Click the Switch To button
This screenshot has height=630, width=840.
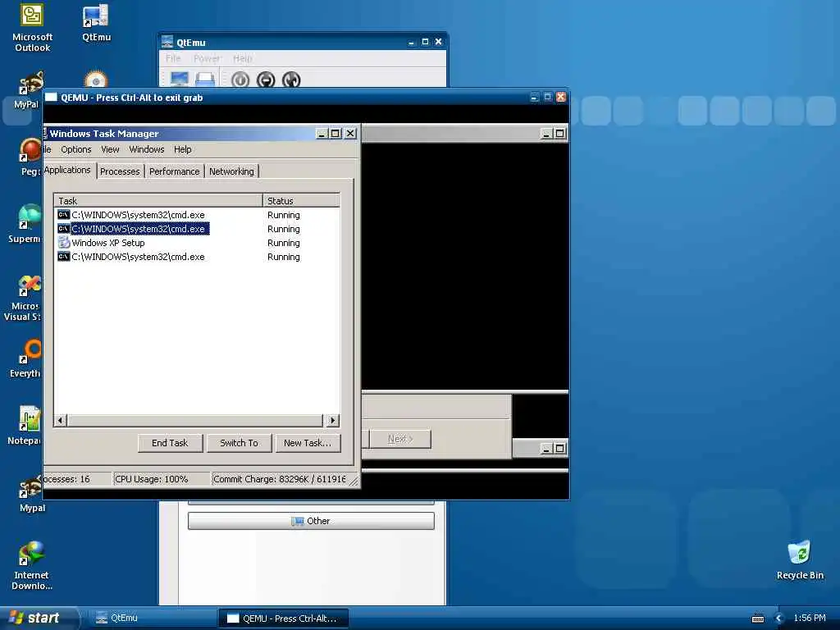click(x=239, y=443)
